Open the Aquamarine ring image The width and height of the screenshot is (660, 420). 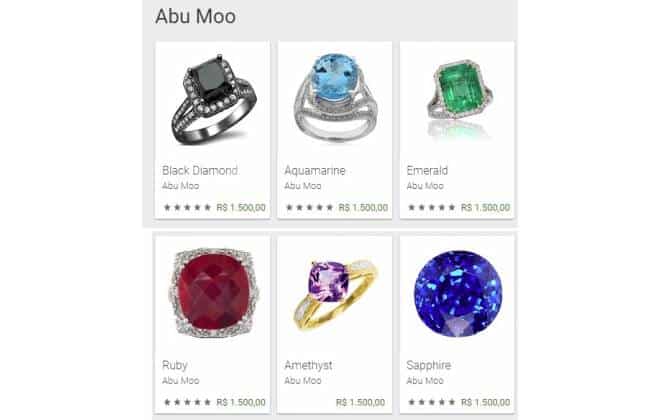point(335,97)
